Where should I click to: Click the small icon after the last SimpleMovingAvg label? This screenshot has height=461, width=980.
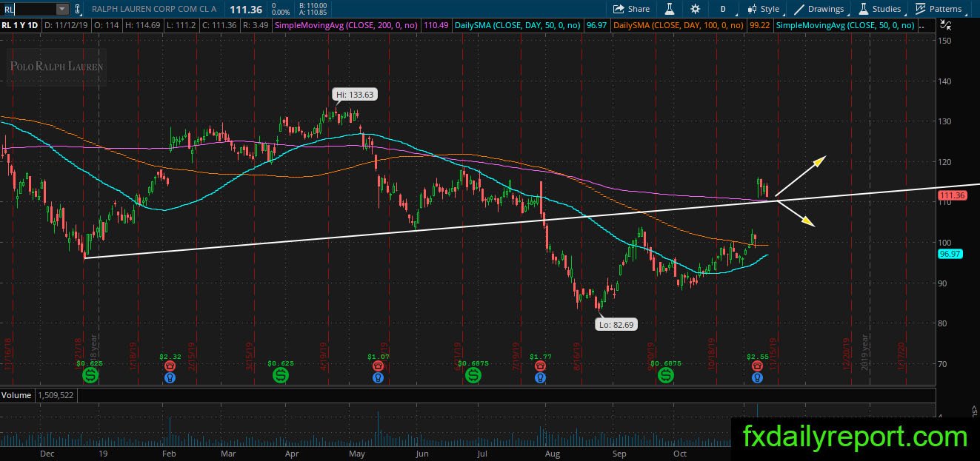(923, 24)
